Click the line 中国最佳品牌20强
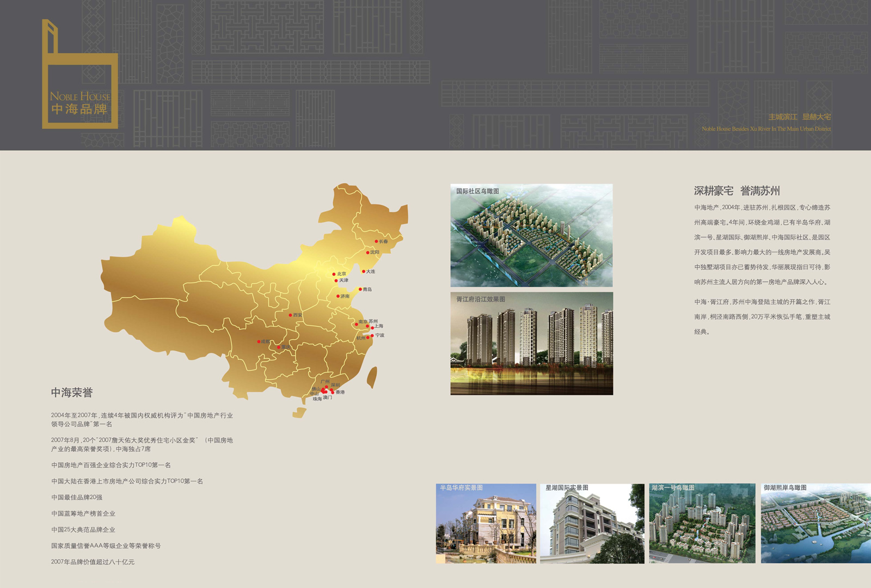The height and width of the screenshot is (588, 871). click(77, 497)
